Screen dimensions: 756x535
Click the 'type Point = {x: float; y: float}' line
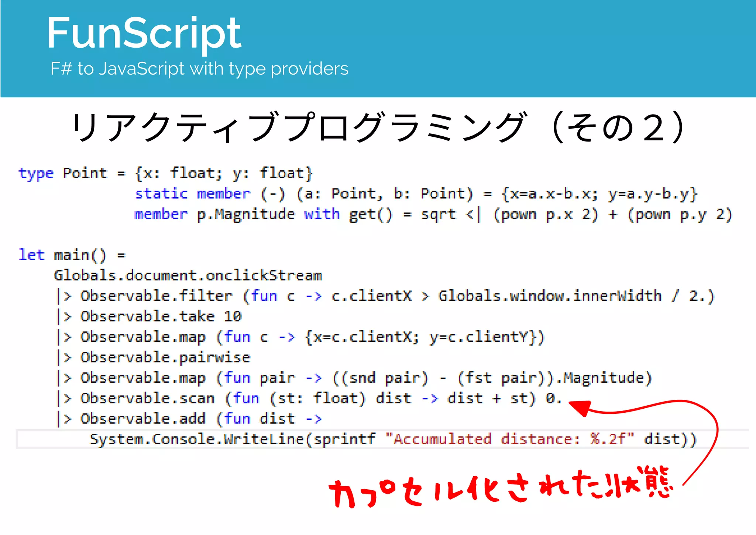[166, 173]
